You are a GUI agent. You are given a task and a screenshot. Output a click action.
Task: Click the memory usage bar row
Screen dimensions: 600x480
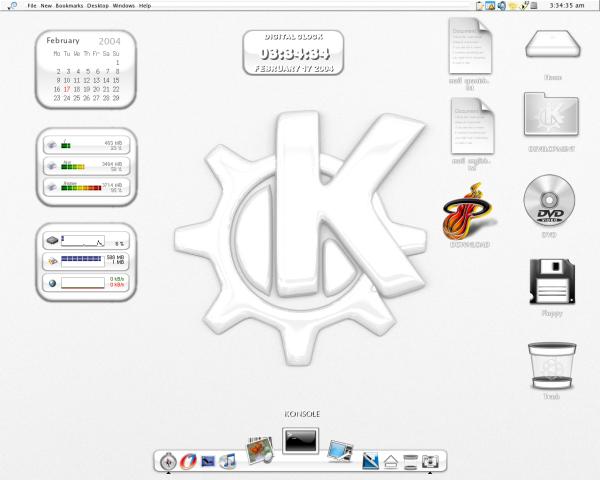(86, 261)
